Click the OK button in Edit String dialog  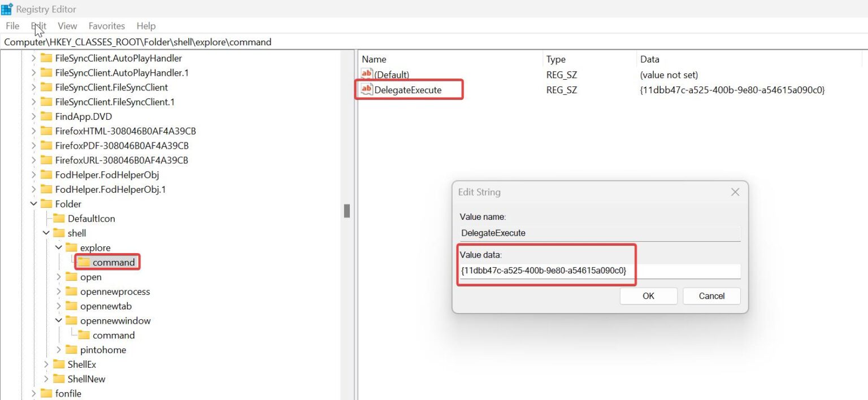[648, 295]
